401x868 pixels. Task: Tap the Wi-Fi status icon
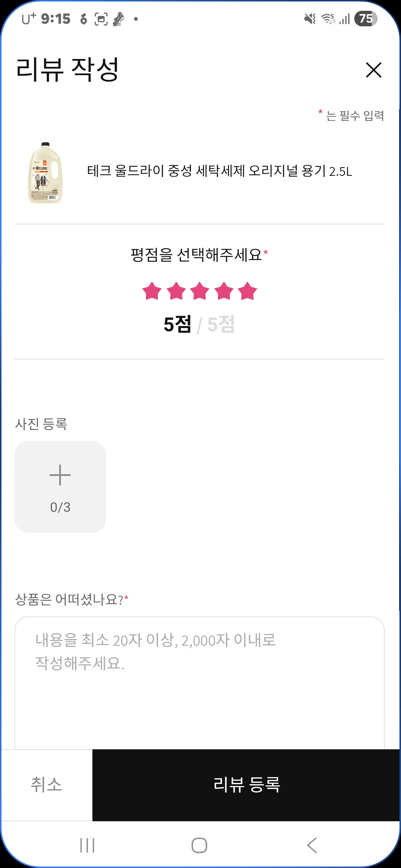tap(328, 19)
